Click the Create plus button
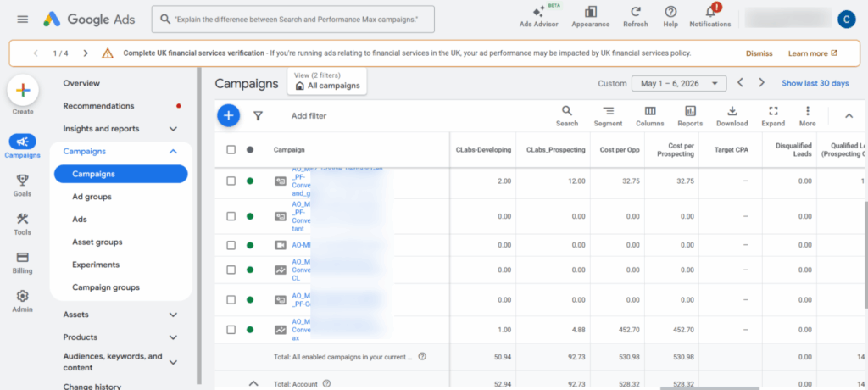This screenshot has width=868, height=390. coord(23,90)
